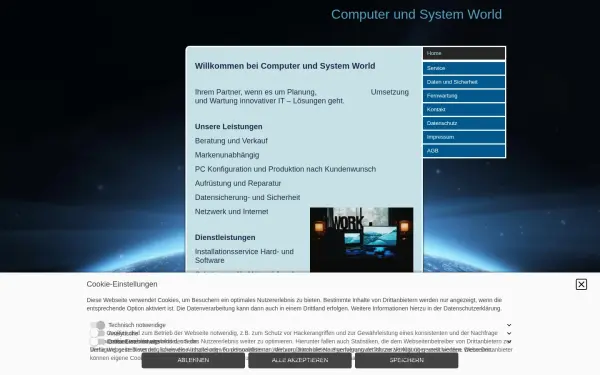
Task: Expand the Technisch notwendige cookie details
Action: pos(509,325)
